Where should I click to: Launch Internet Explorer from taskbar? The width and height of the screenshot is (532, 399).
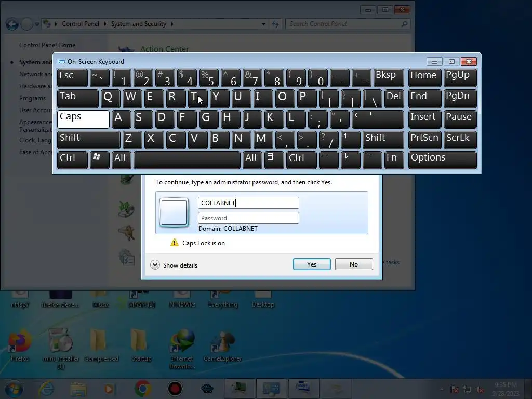(x=46, y=389)
